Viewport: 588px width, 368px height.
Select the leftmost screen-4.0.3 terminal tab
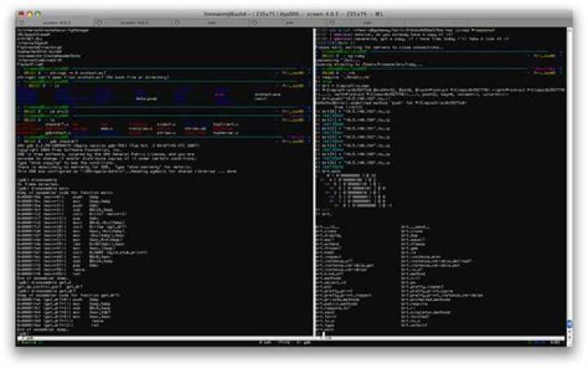[56, 23]
